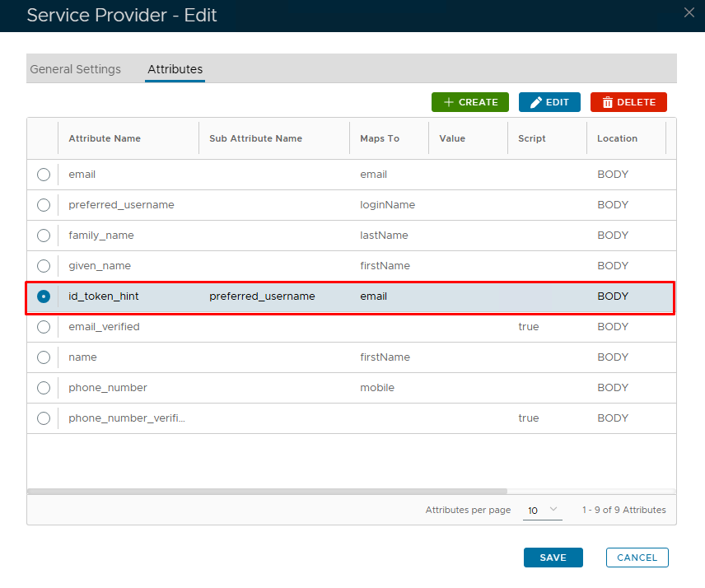Click the trash icon on Delete button
Viewport: 705px width, 588px height.
(608, 102)
